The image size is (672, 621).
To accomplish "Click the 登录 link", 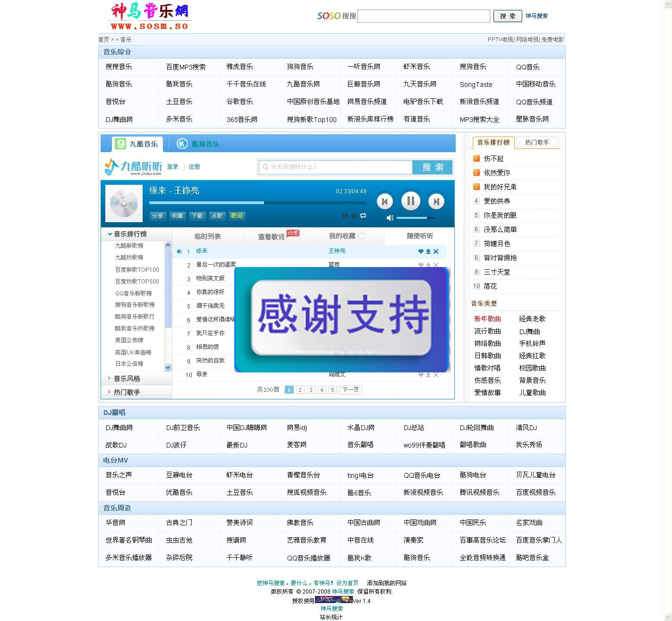I will click(173, 167).
